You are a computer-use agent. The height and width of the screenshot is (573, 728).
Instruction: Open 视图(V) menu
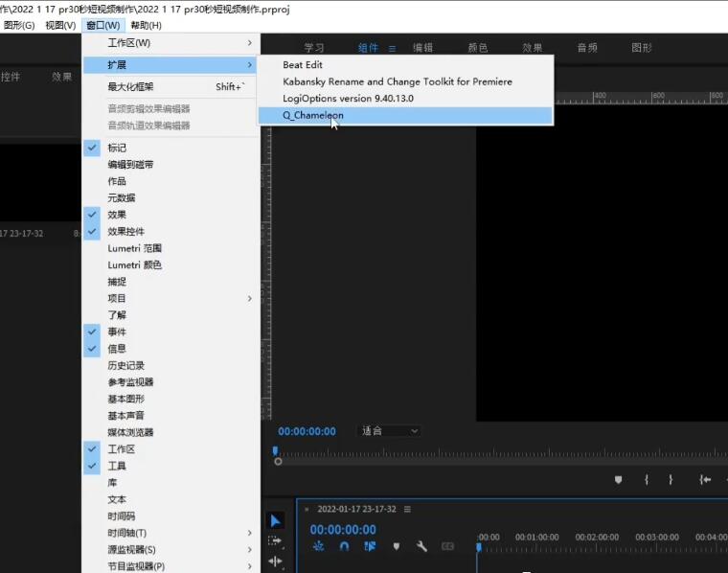pyautogui.click(x=60, y=25)
